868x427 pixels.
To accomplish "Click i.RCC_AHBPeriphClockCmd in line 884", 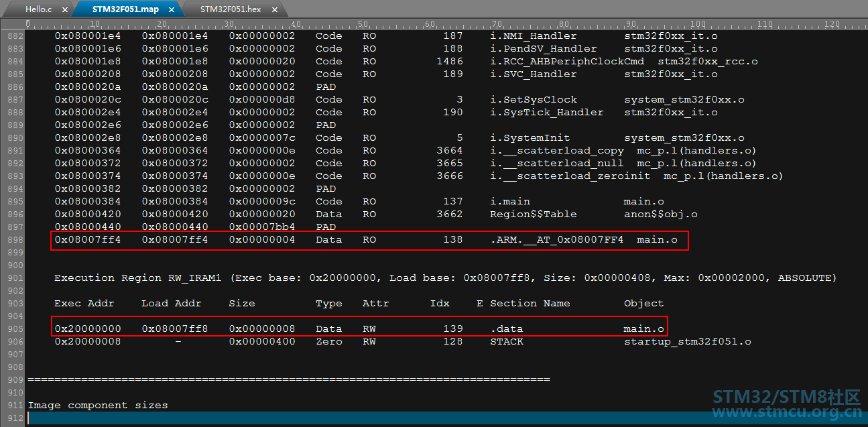I will tap(567, 62).
